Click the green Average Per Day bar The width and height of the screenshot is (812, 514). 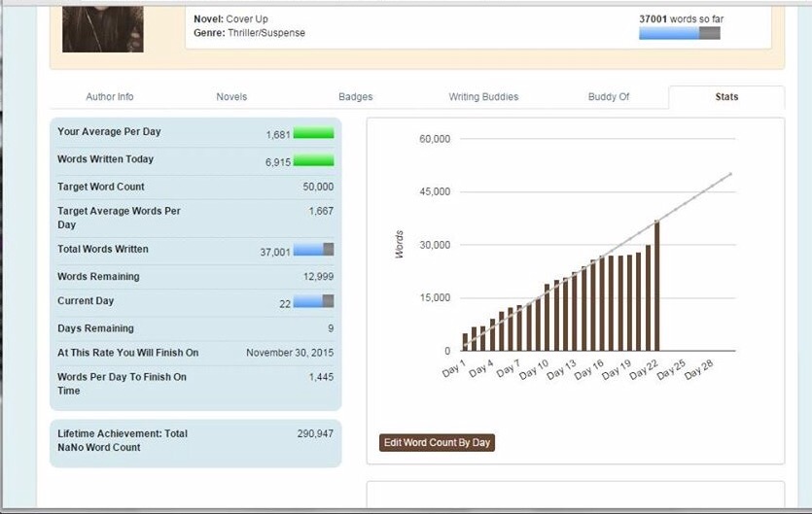(313, 134)
